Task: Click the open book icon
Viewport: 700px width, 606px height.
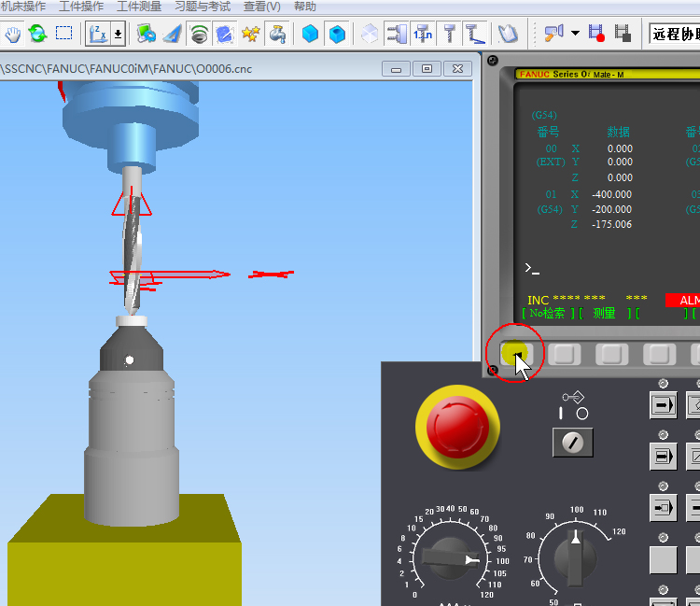Action: (x=508, y=34)
